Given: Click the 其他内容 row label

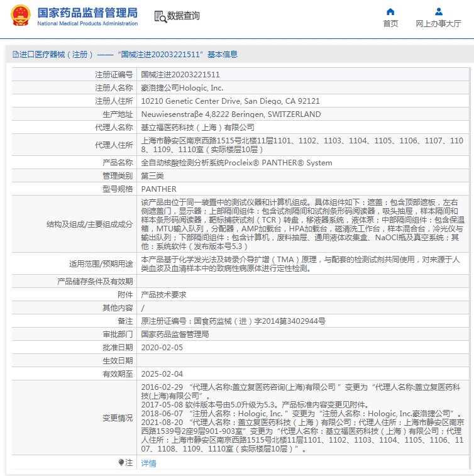Looking at the screenshot, I should coord(118,308).
